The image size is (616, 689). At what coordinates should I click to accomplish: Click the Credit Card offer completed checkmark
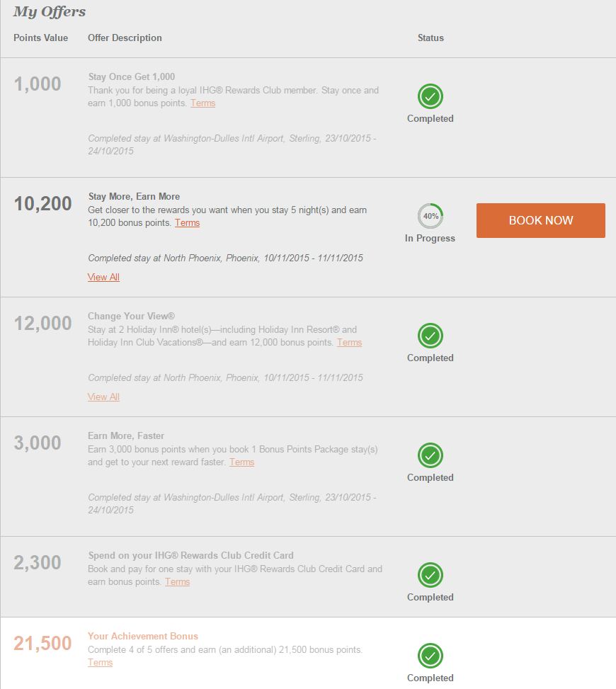[x=430, y=574]
